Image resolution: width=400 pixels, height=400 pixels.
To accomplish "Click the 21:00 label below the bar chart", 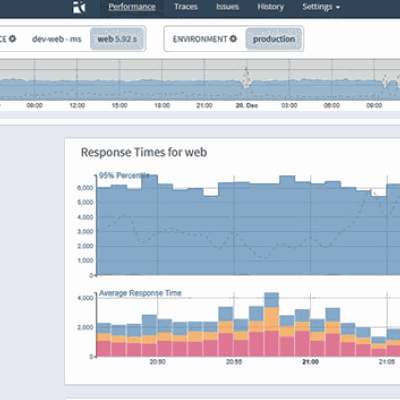I will [x=310, y=362].
